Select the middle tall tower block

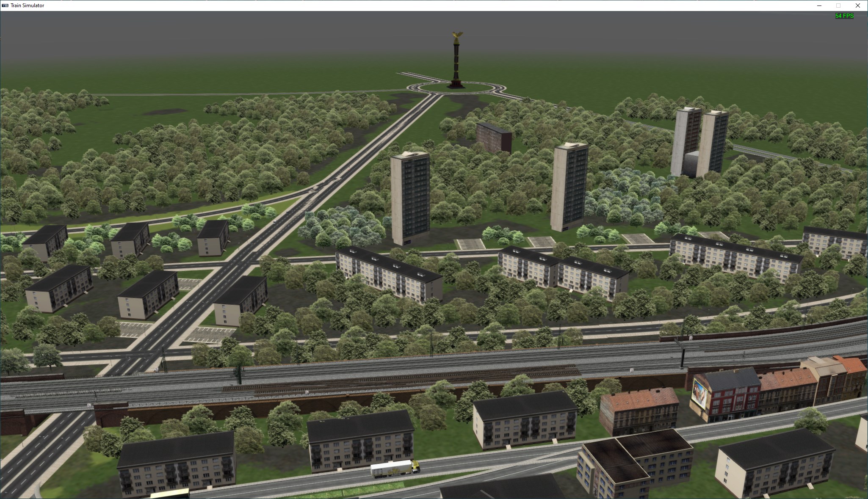pyautogui.click(x=569, y=186)
